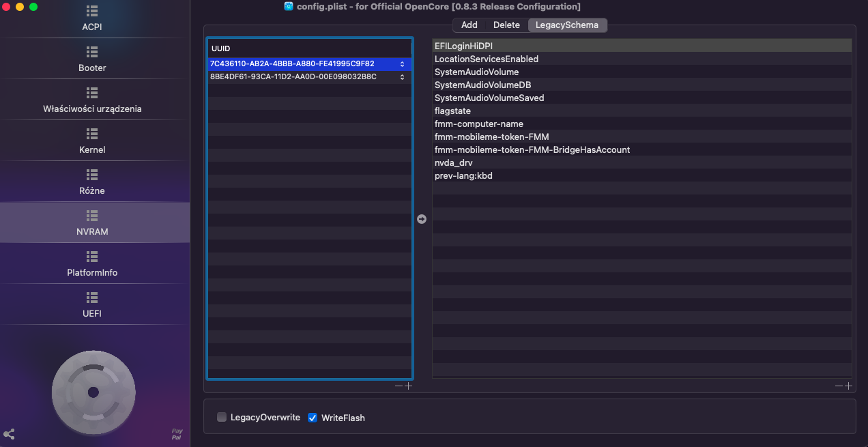
Task: Select the SystemAudioVolume entry
Action: (x=642, y=72)
